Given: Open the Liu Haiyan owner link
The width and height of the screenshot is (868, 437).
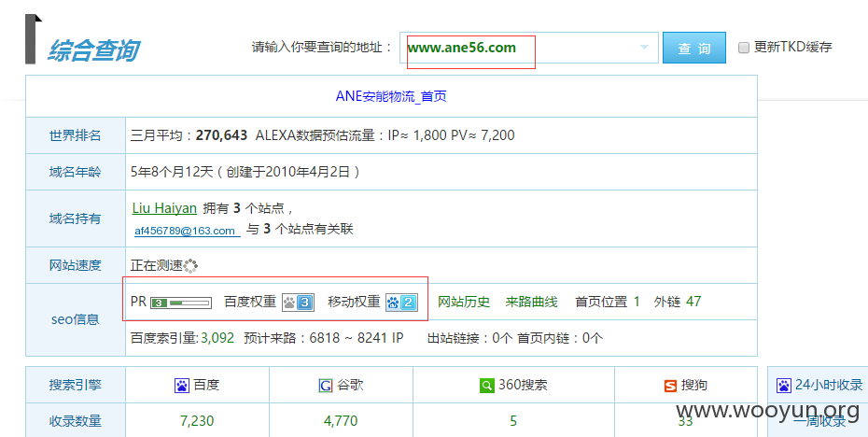Looking at the screenshot, I should 164,208.
